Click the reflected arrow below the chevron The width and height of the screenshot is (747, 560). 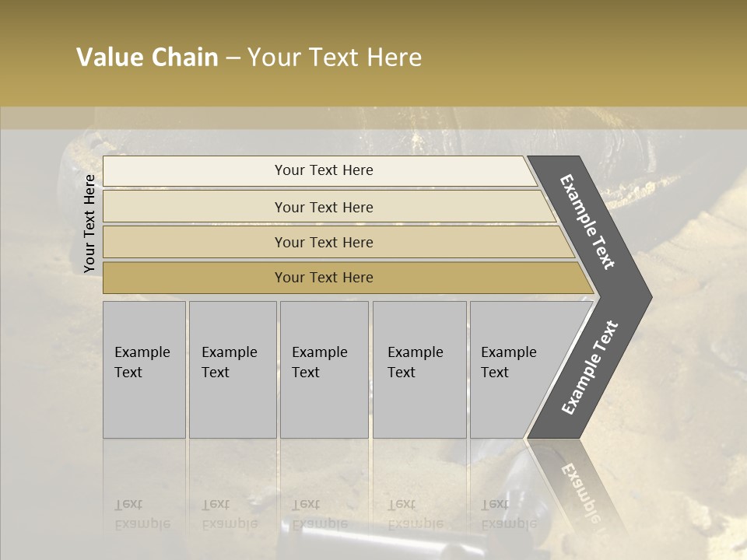(x=580, y=488)
